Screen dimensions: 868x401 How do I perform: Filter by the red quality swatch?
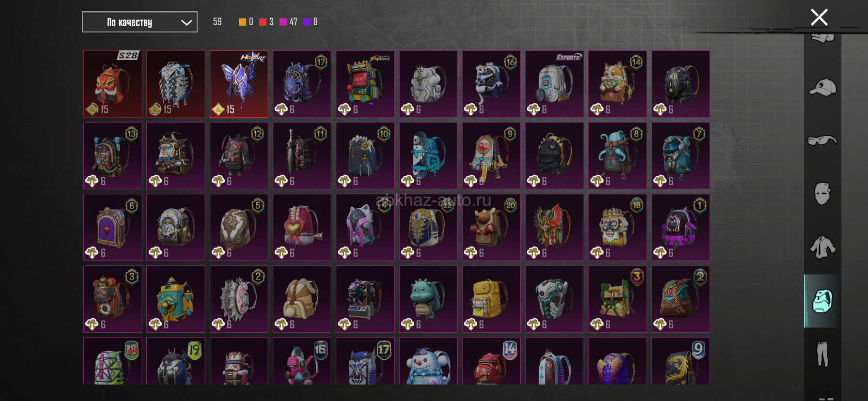coord(263,22)
